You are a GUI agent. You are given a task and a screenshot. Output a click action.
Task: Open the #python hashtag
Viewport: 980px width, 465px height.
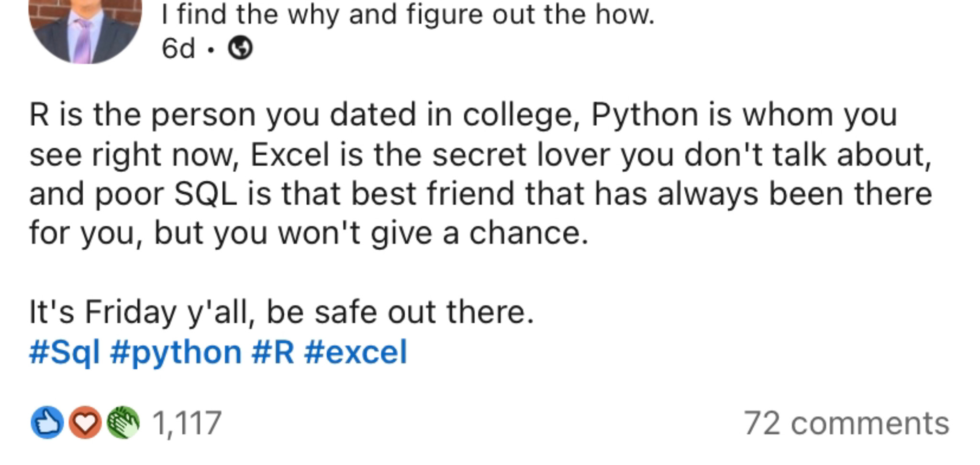pyautogui.click(x=176, y=353)
